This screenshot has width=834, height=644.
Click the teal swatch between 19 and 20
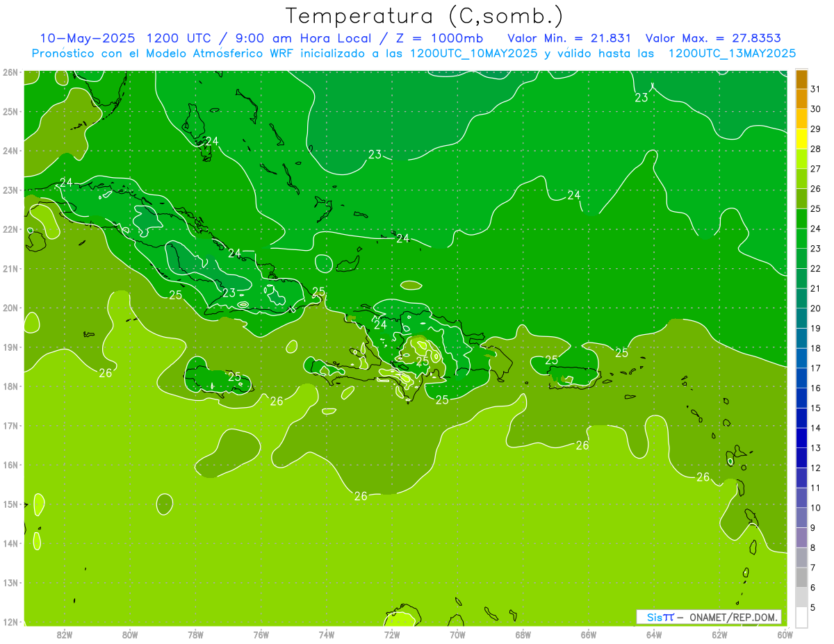[x=801, y=318]
